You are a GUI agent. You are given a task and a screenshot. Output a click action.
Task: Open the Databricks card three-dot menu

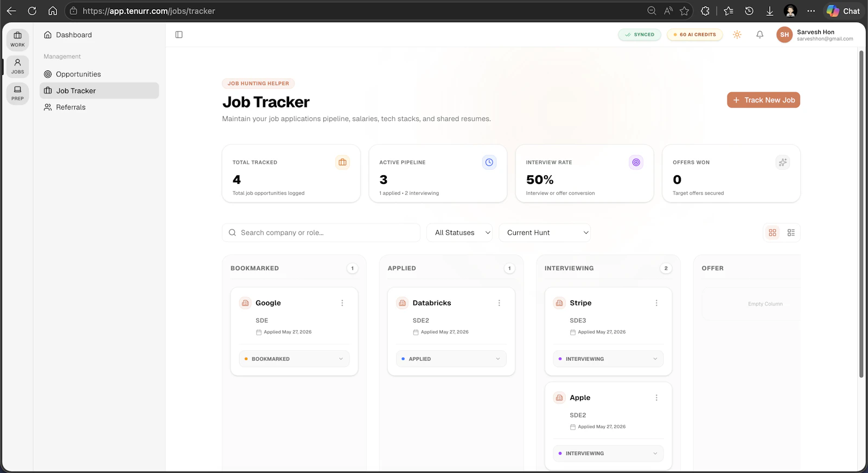click(x=499, y=303)
